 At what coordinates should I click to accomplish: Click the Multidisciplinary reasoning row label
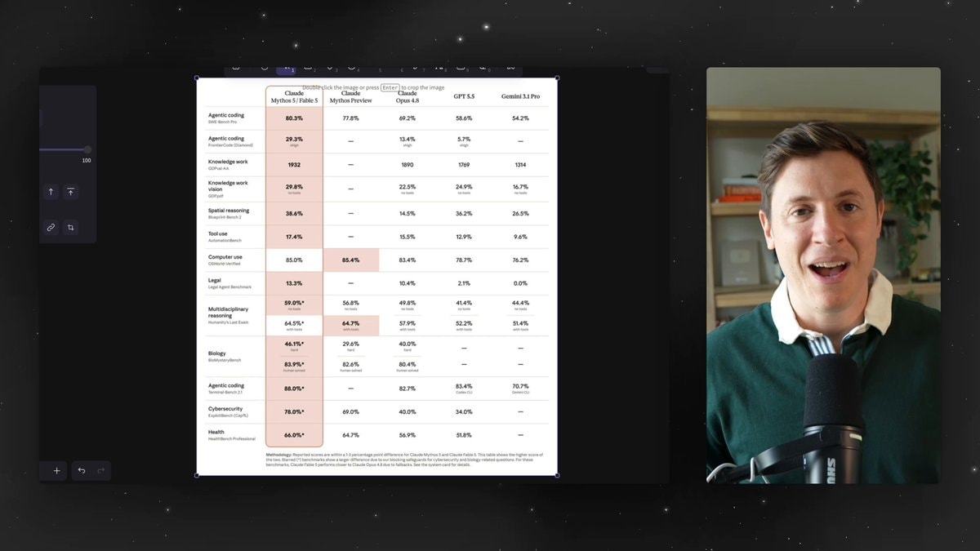(x=228, y=315)
